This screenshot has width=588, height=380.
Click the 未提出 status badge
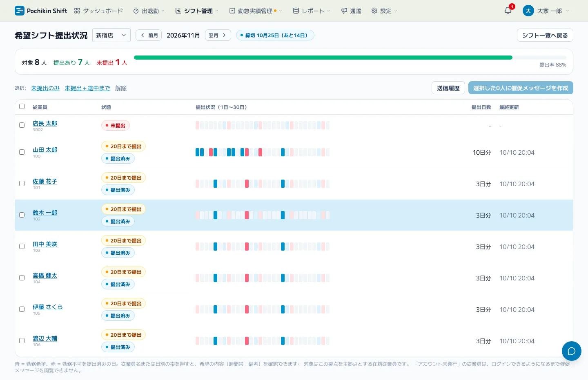116,125
